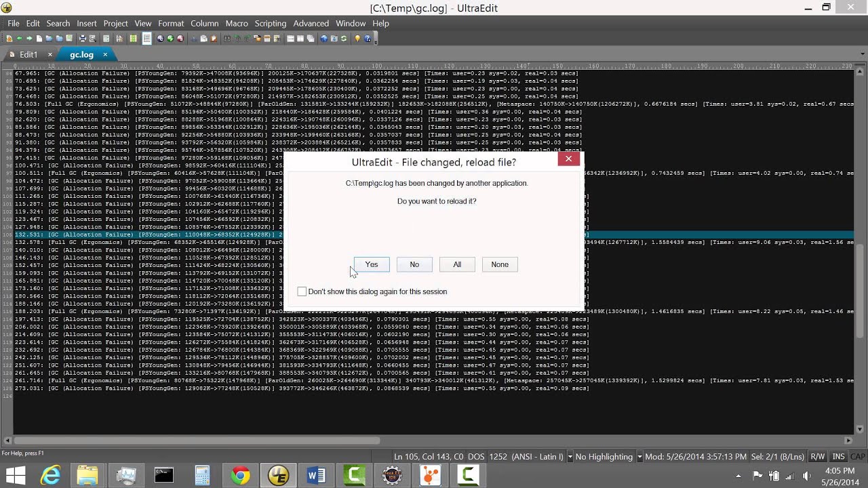Viewport: 868px width, 488px height.
Task: Click Yes to reload the file
Action: pyautogui.click(x=372, y=264)
